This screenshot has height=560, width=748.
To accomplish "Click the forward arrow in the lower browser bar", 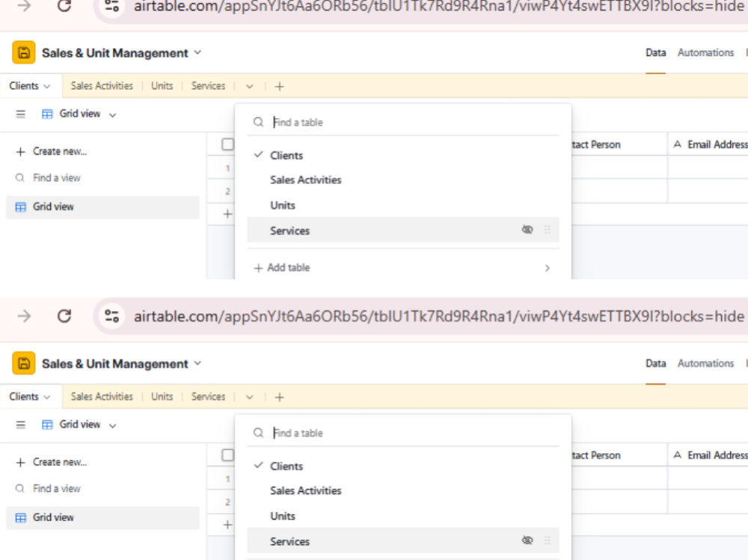I will (24, 316).
